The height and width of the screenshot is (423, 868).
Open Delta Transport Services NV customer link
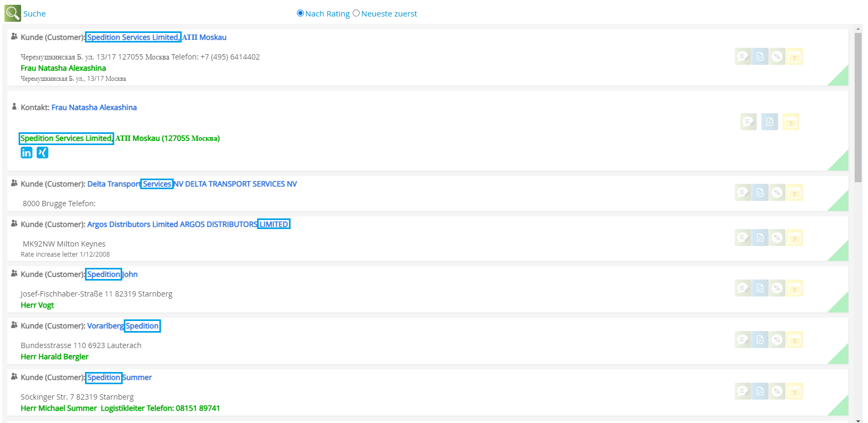pyautogui.click(x=192, y=184)
